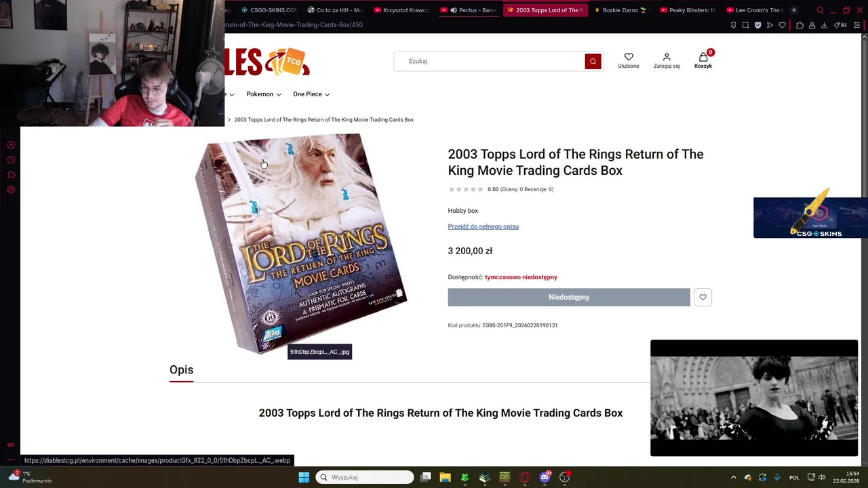Add product to wishlist heart button
The image size is (868, 488).
coord(703,297)
